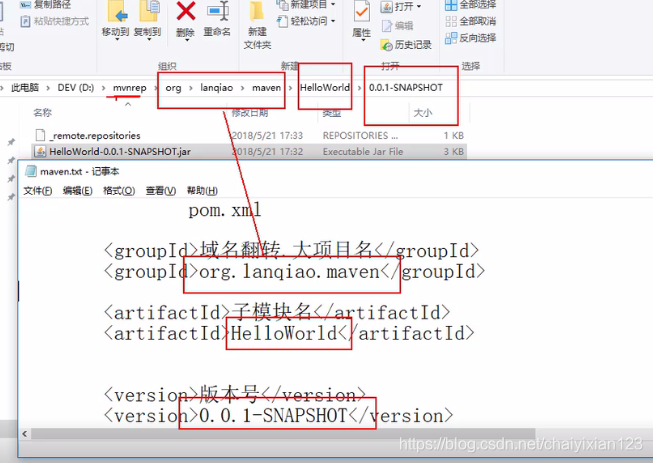Screen dimensions: 653x463
Task: Click HelloWorld in the address path
Action: pos(325,87)
